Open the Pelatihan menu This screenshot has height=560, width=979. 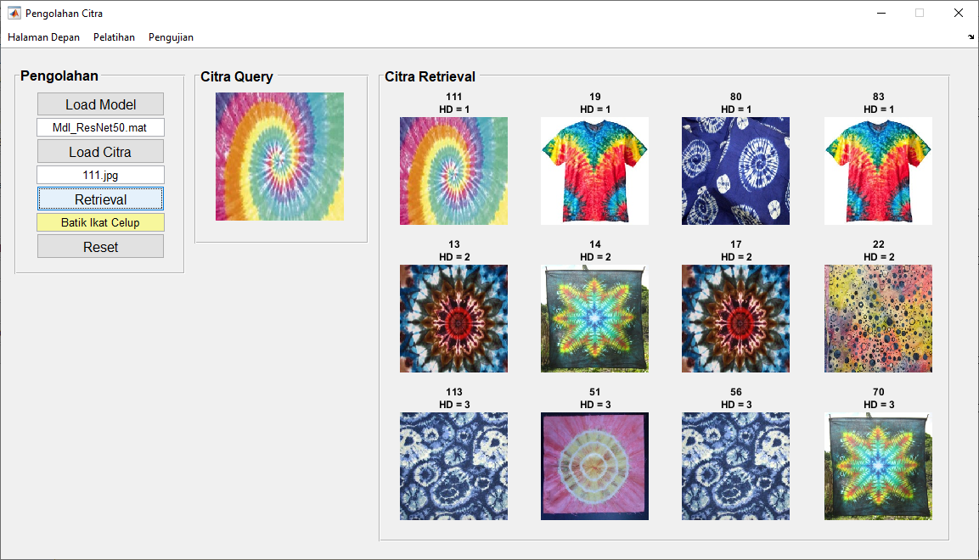tap(115, 37)
